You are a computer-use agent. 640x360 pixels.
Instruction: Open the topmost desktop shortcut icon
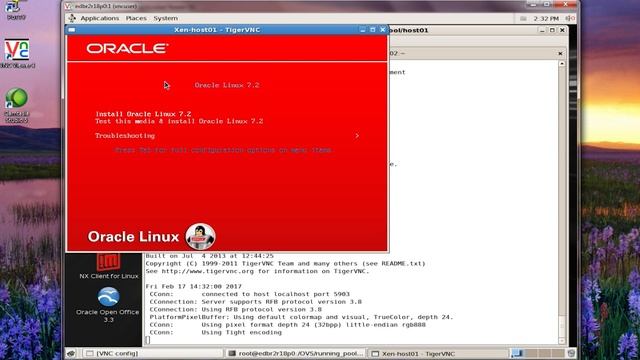click(16, 9)
